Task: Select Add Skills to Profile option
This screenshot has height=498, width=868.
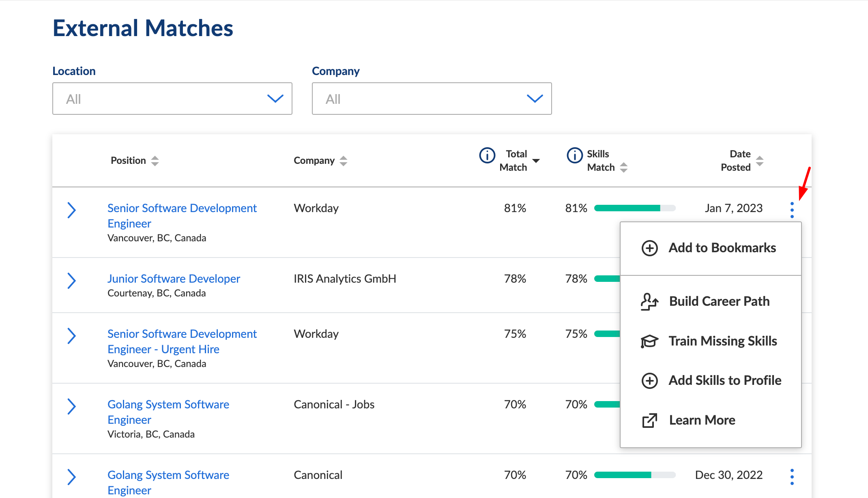Action: (x=711, y=380)
